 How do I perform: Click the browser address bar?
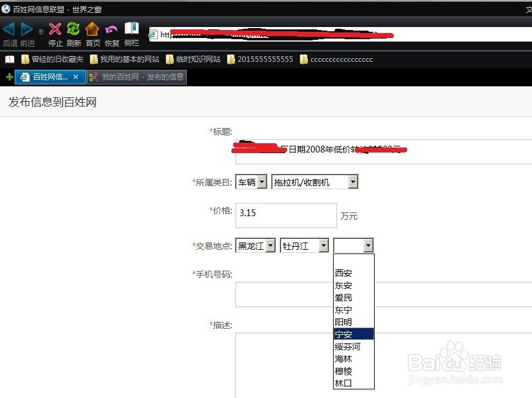click(340, 34)
